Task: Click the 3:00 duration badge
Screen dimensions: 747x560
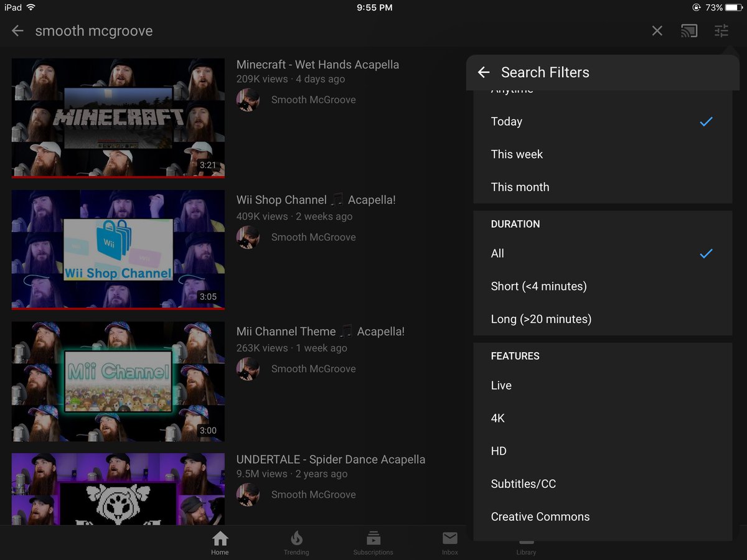Action: pyautogui.click(x=208, y=431)
